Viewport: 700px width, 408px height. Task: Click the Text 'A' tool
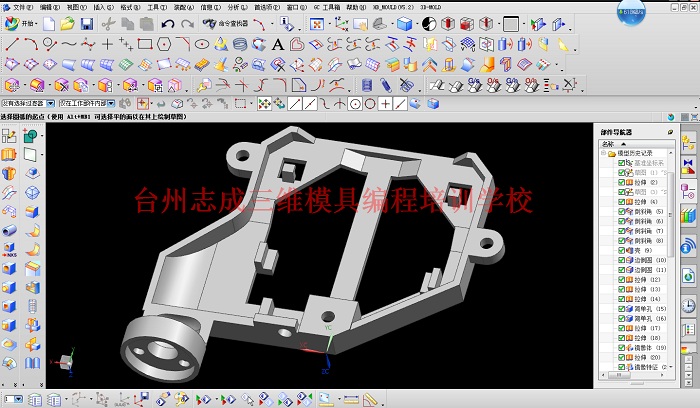278,44
